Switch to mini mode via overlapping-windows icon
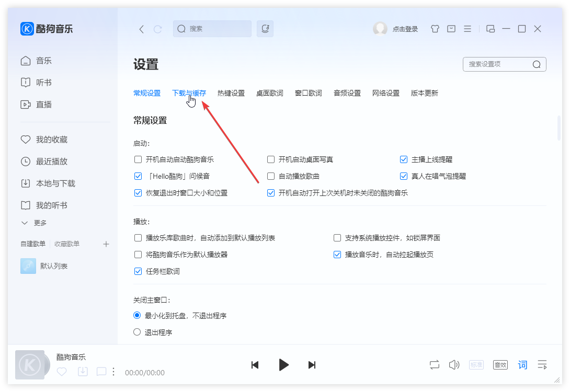This screenshot has width=570, height=392. [x=490, y=29]
